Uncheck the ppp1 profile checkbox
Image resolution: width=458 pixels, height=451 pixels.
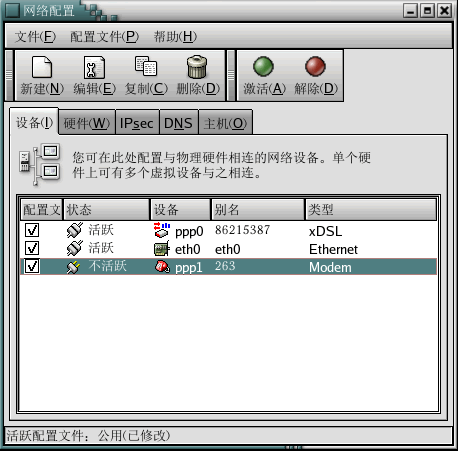(32, 266)
